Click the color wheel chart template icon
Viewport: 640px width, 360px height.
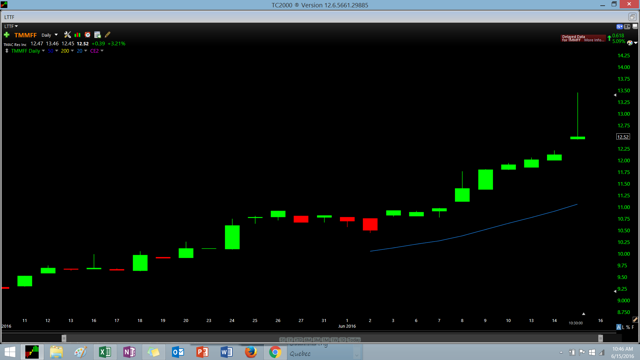630,42
